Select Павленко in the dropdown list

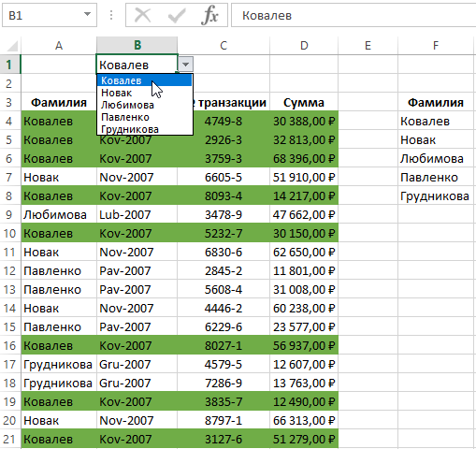click(144, 117)
